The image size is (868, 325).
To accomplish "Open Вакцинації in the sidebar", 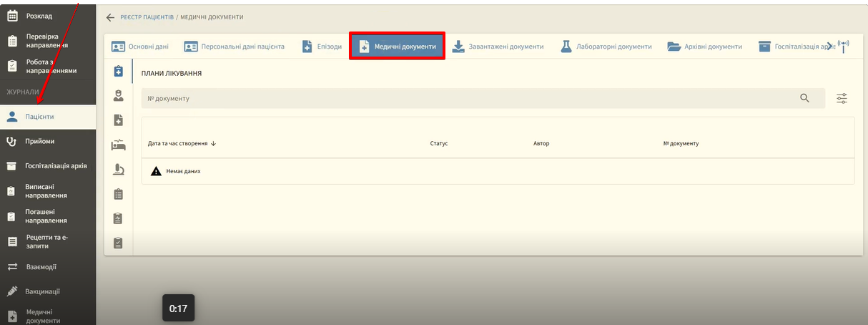I will tap(48, 291).
